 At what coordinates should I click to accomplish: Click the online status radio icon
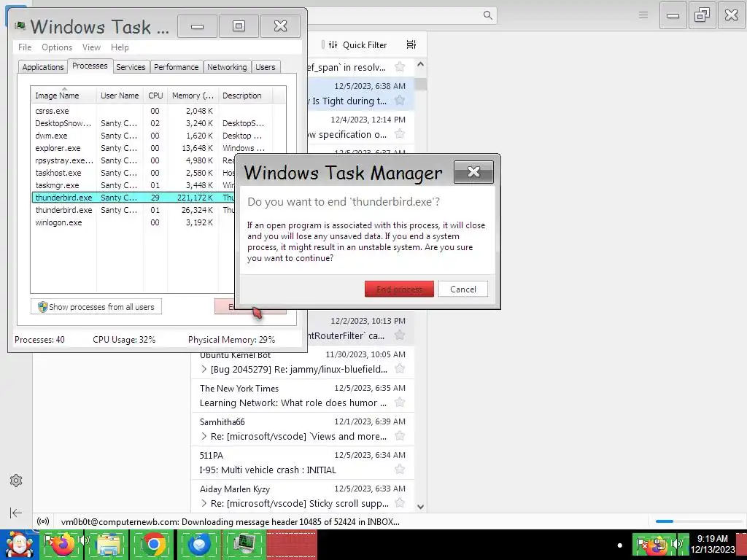point(43,521)
